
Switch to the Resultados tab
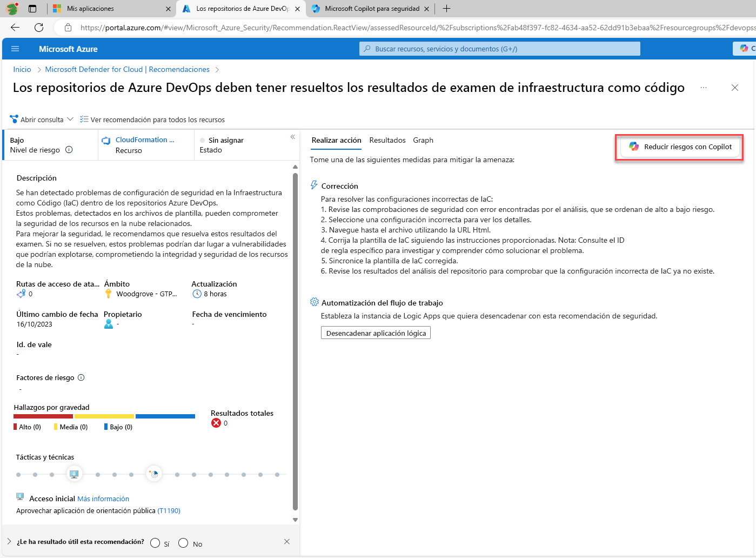click(387, 140)
